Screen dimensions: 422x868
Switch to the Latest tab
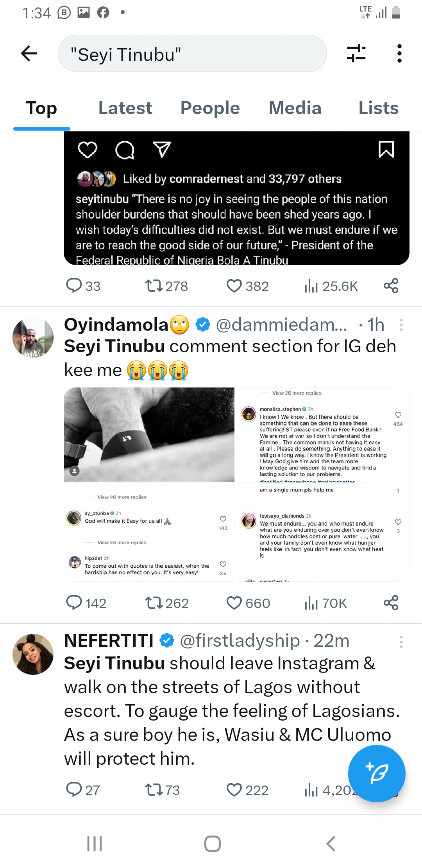point(125,108)
